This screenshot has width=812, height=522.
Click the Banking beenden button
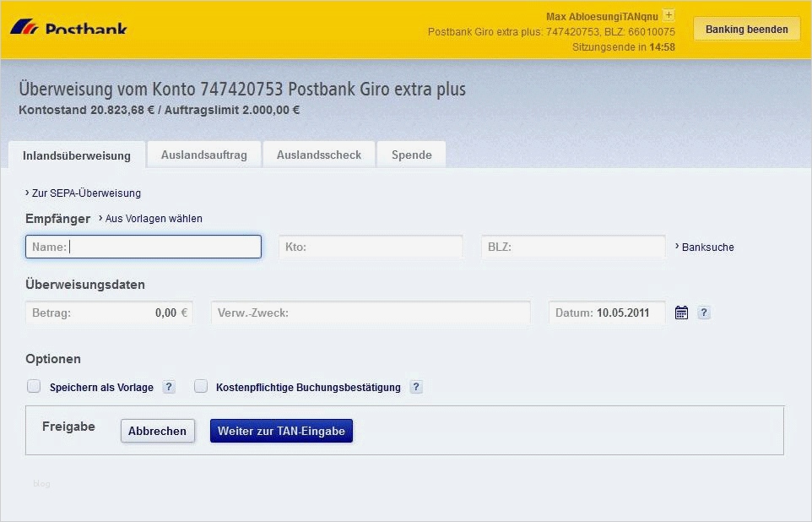coord(747,30)
